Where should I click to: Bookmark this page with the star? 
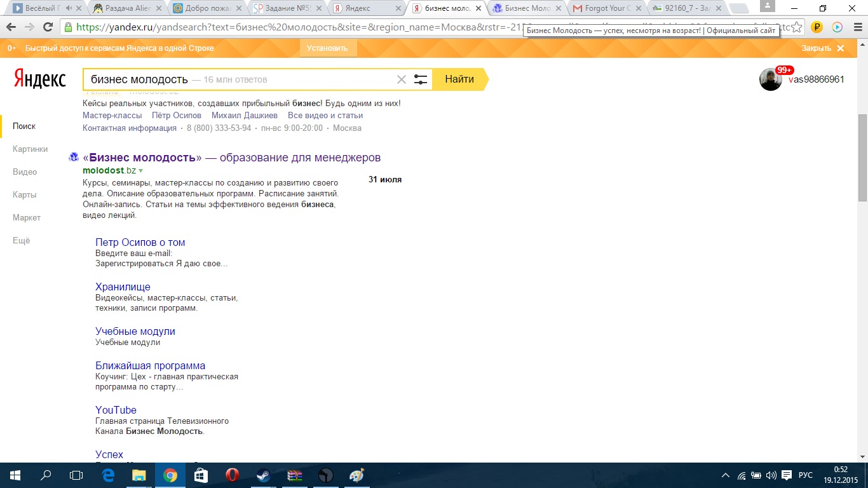click(797, 27)
